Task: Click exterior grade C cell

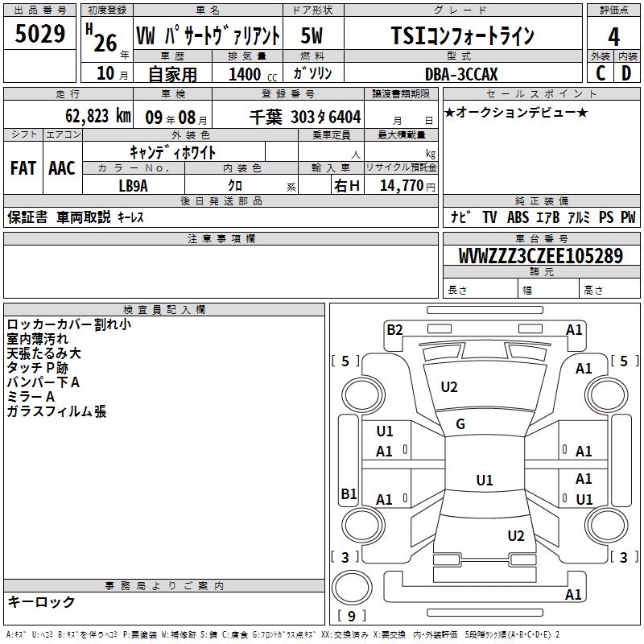Action: 601,73
